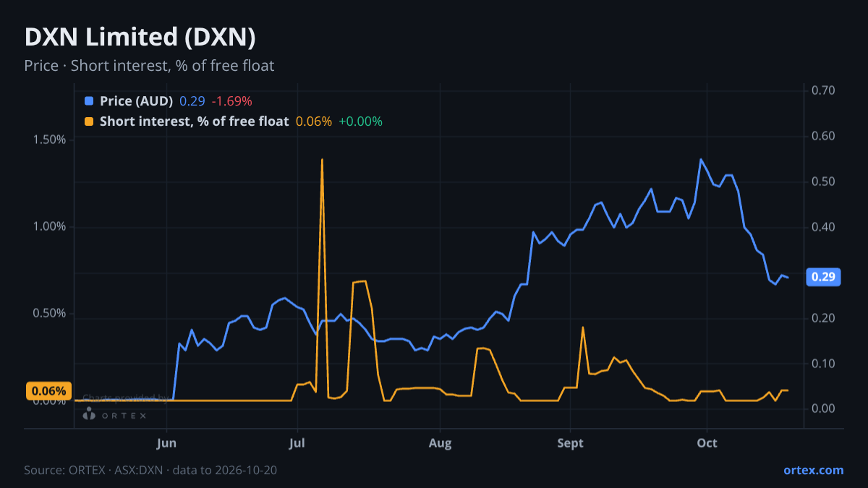Click the source line 'ORTEX · ASX:DXN' text
This screenshot has width=868, height=488.
115,470
